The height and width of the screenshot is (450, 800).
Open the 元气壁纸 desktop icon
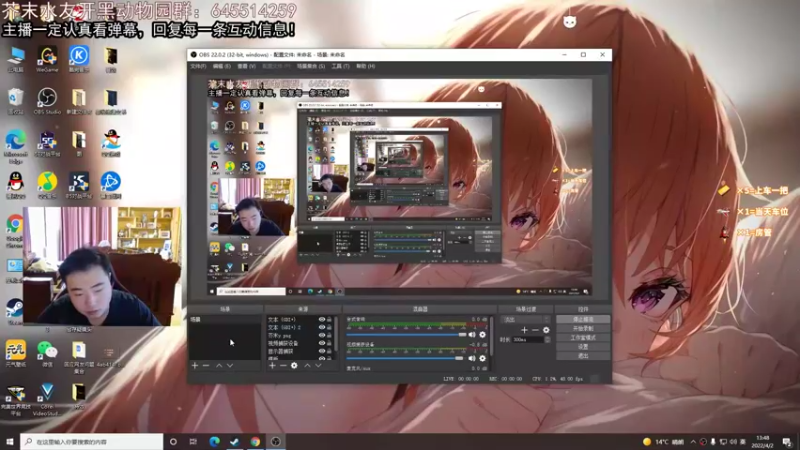click(x=15, y=354)
